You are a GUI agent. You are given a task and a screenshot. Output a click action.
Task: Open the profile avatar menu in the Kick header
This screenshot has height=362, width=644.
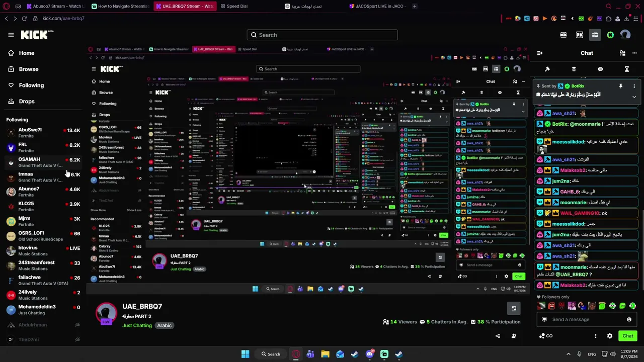pyautogui.click(x=625, y=35)
